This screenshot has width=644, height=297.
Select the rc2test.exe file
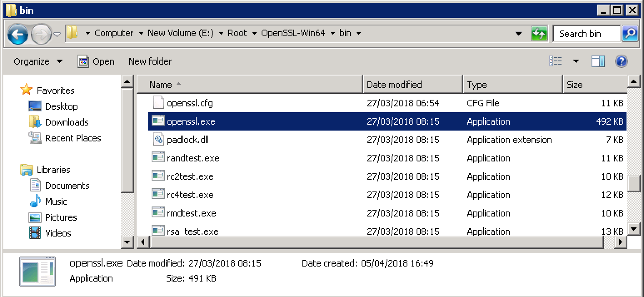coord(387,176)
